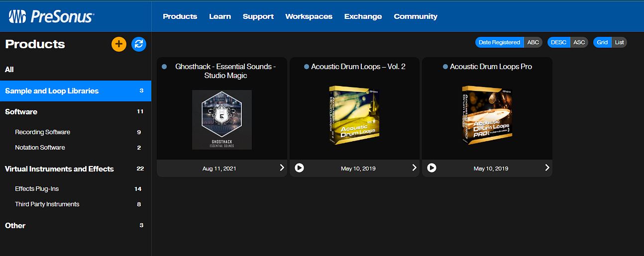Play preview for Acoustic Drum Loops Pro
The width and height of the screenshot is (644, 256).
[x=432, y=168]
